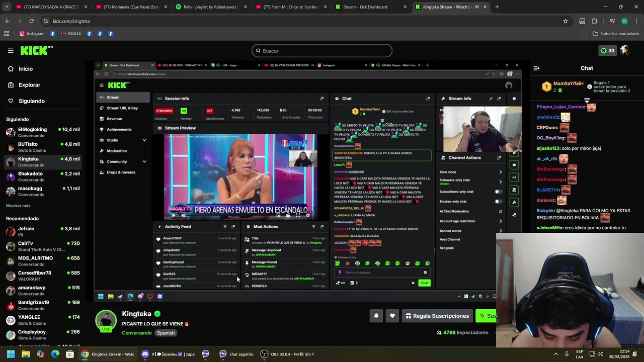
Task: Open Siguiendo in Kick sidebar
Action: (x=31, y=101)
